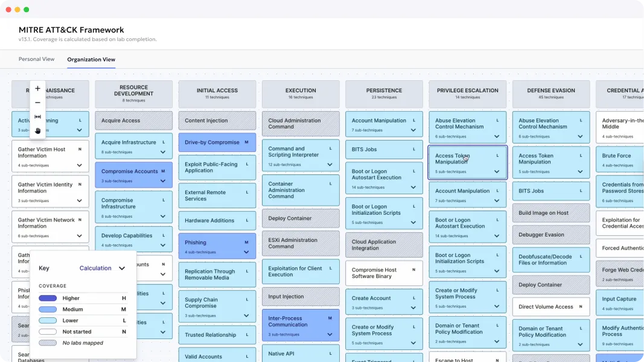The image size is (644, 362).
Task: Click the fit-to-width icon
Action: pos(37,116)
